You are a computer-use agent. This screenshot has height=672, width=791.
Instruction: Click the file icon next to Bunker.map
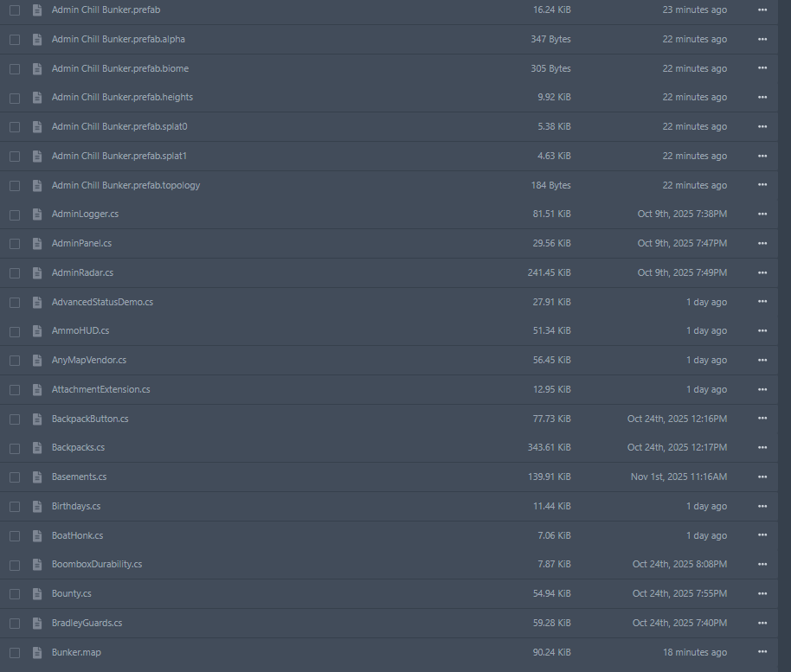(x=37, y=652)
